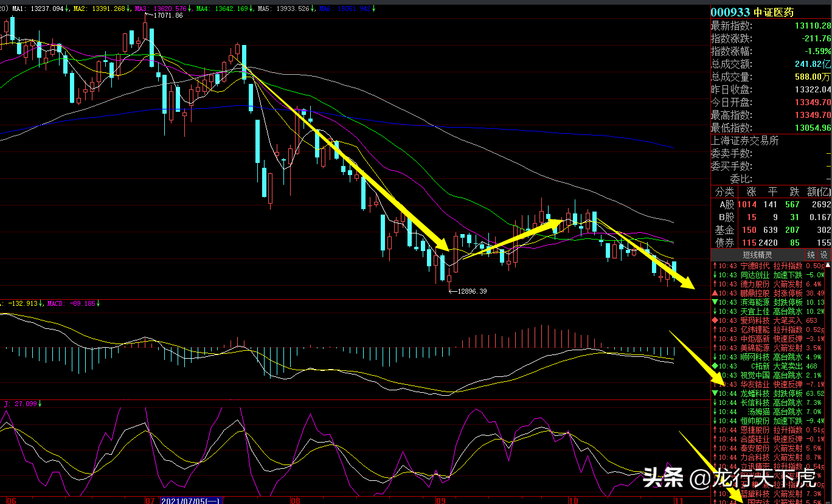This screenshot has width=832, height=504.
Task: Select the 债券 row in category table
Action: (x=771, y=243)
